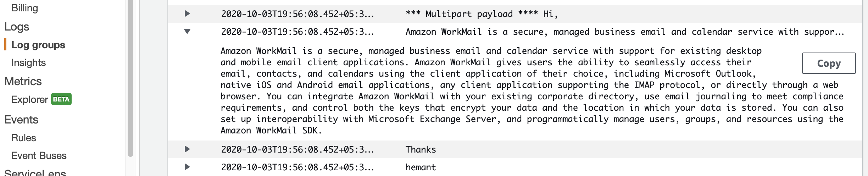This screenshot has width=868, height=176.
Task: Click the Multipart payload message text
Action: 482,14
